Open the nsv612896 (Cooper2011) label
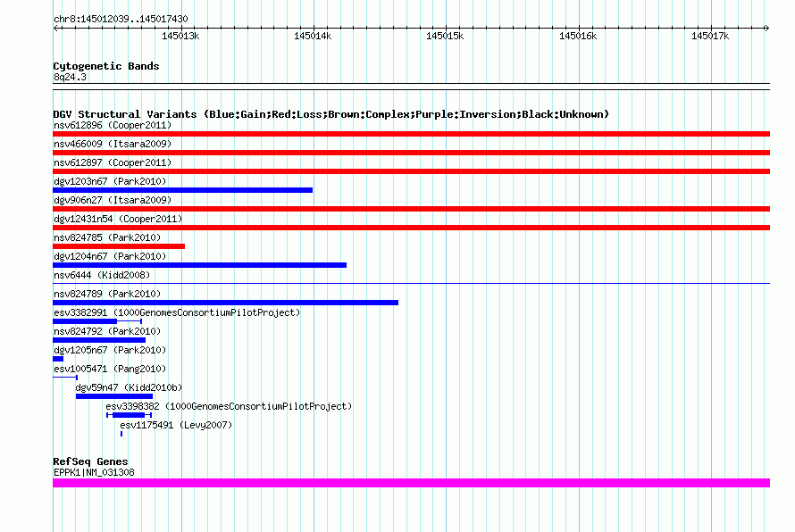 point(113,125)
